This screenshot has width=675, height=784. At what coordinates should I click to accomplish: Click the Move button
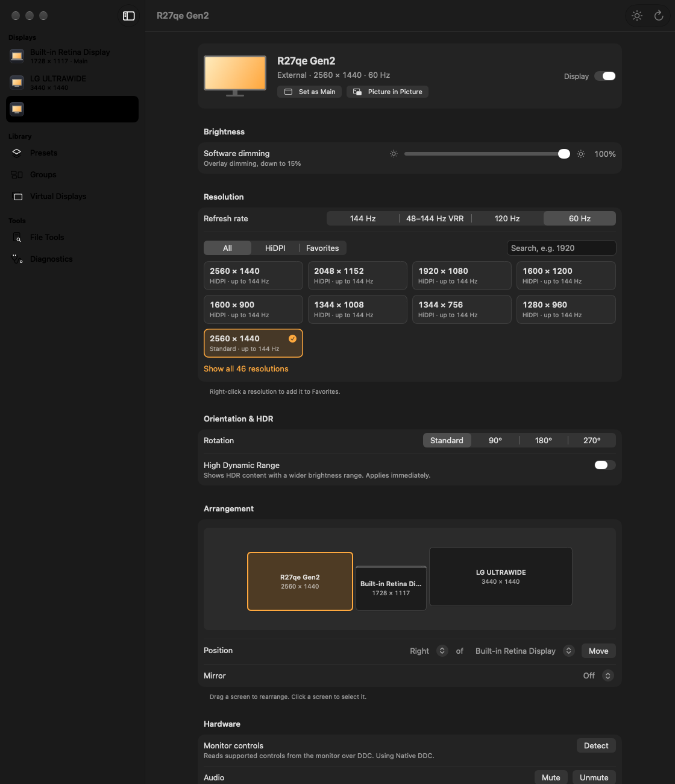(x=598, y=651)
